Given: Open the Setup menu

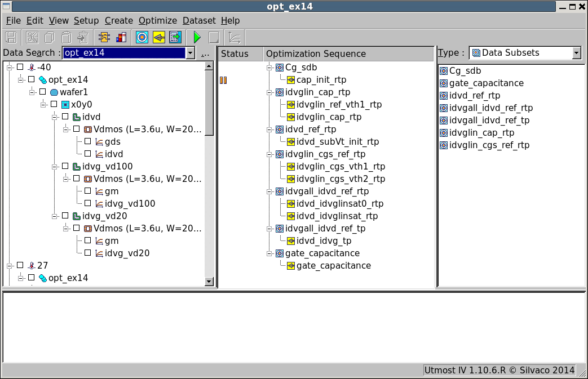Looking at the screenshot, I should 86,21.
